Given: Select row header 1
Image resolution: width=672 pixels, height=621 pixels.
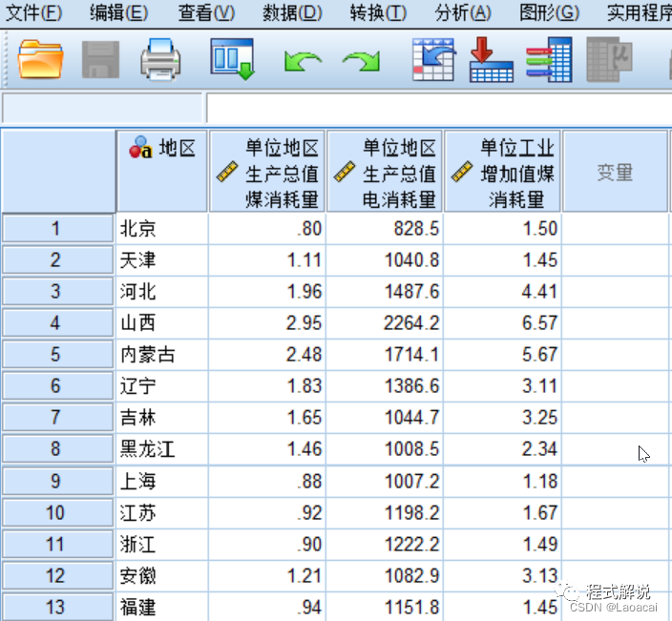Looking at the screenshot, I should [57, 228].
